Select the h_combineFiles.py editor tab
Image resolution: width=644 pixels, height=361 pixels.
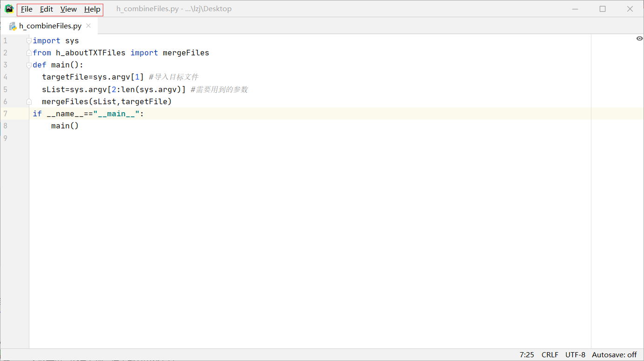point(50,26)
